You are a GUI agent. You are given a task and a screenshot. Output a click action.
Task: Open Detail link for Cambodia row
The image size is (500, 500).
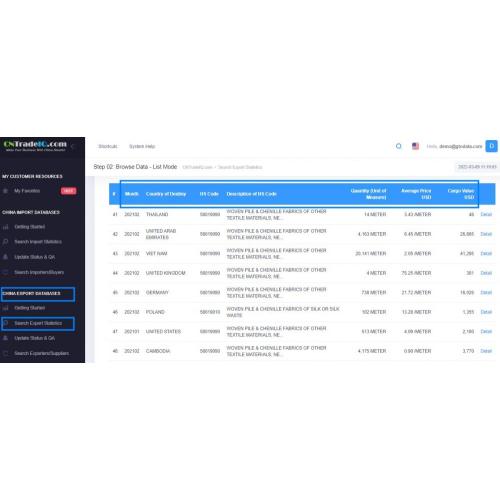coord(486,351)
